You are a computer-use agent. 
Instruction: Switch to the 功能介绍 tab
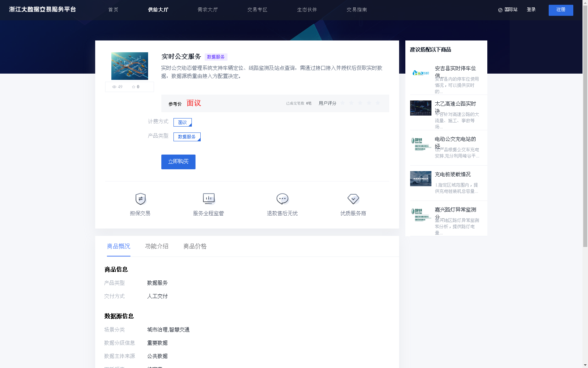[x=157, y=246]
